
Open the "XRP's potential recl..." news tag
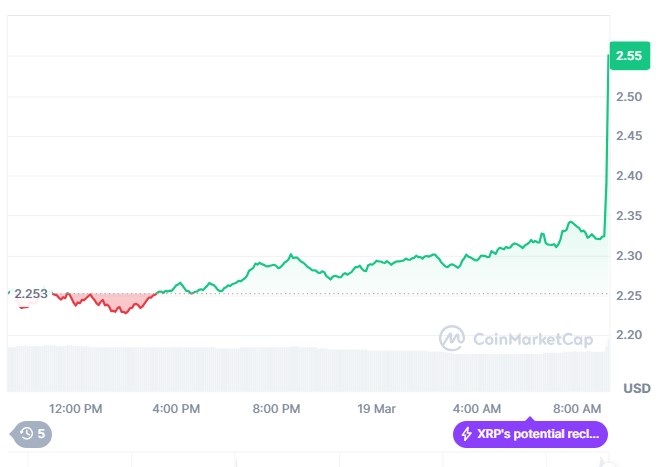tap(531, 434)
